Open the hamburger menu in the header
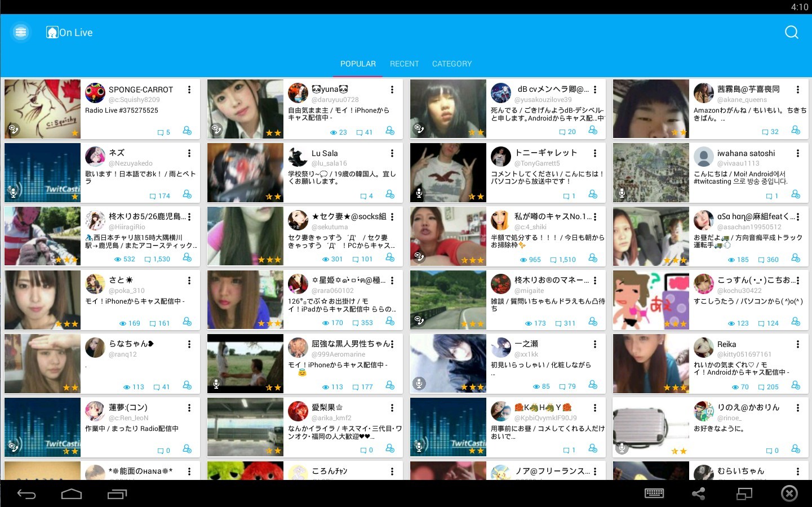This screenshot has width=812, height=507. (21, 32)
